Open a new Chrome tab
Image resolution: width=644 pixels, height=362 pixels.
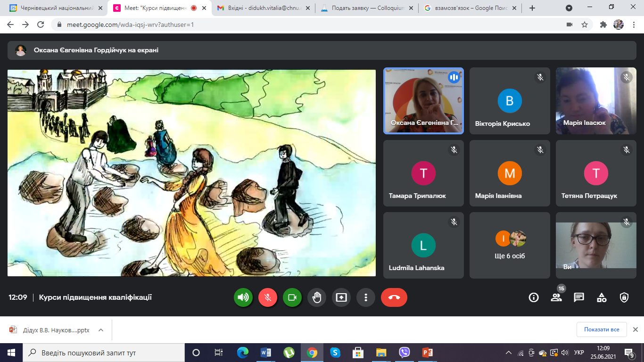(x=532, y=8)
